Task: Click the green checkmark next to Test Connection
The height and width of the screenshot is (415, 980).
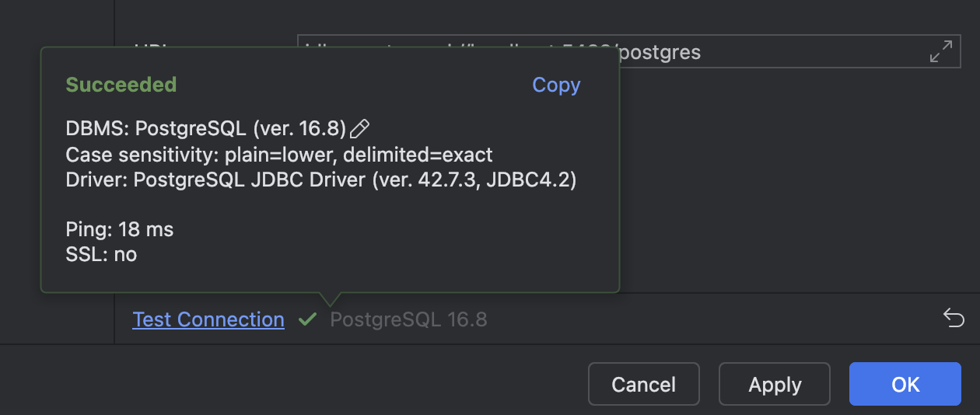Action: point(308,319)
